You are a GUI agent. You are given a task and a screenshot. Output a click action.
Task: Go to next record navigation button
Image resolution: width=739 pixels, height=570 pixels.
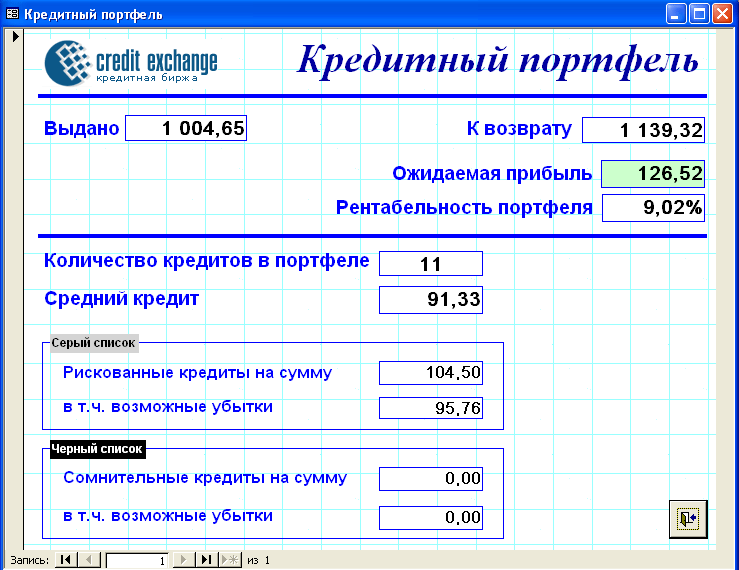(183, 560)
